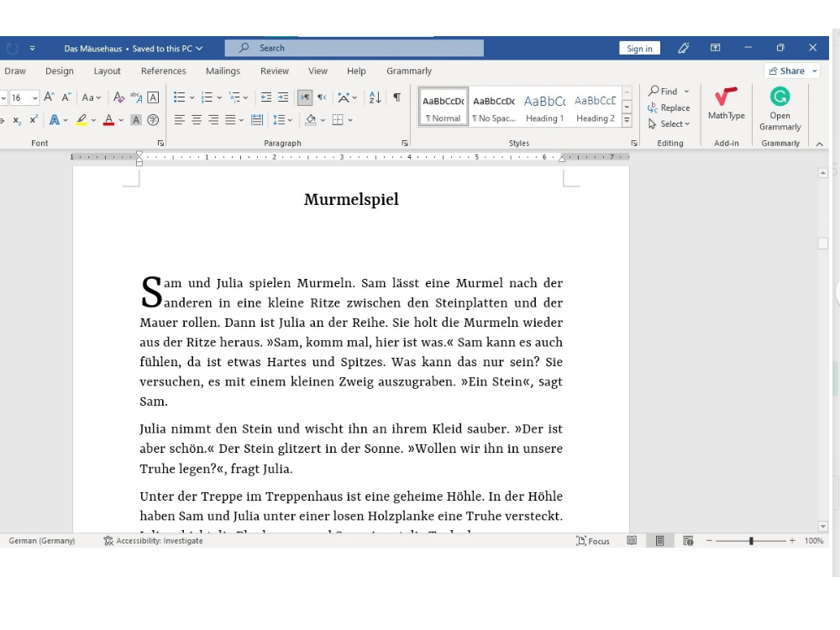Align text to the right
The image size is (840, 630).
(x=213, y=120)
